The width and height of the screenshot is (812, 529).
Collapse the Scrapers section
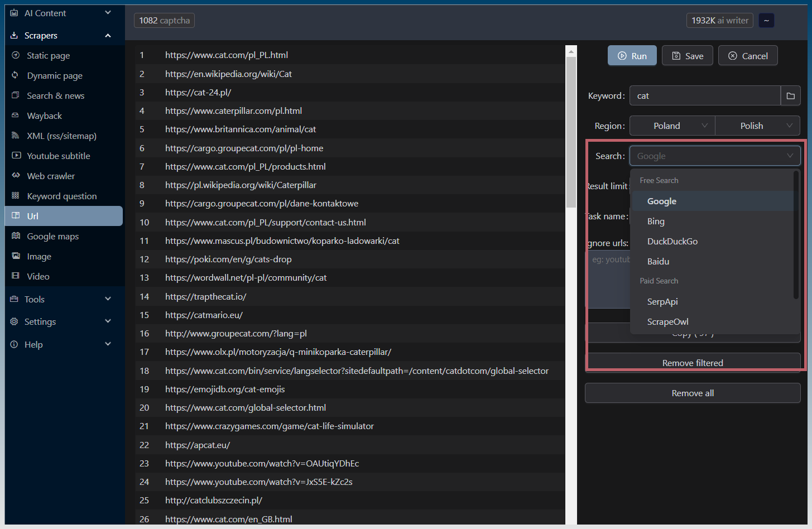[x=108, y=36]
